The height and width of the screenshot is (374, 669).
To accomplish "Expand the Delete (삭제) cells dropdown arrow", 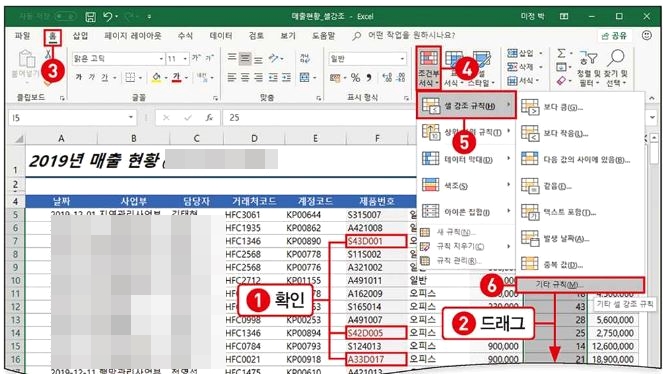I will [541, 67].
